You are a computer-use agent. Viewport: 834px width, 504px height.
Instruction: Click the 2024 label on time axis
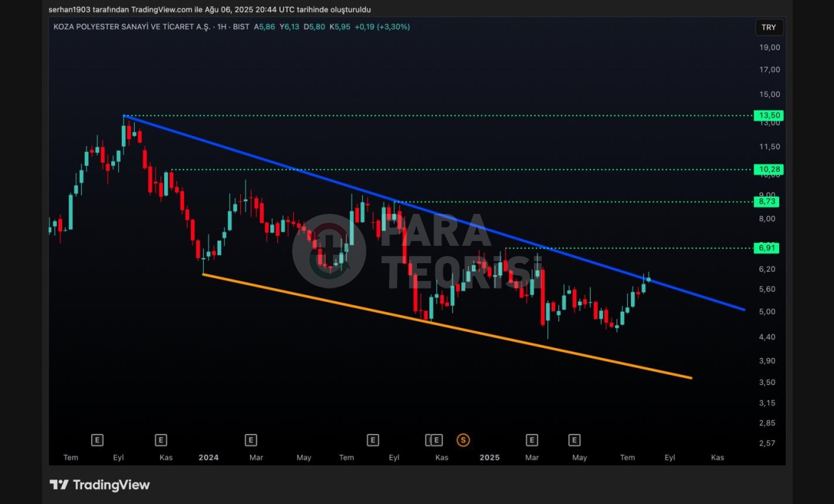pyautogui.click(x=209, y=458)
